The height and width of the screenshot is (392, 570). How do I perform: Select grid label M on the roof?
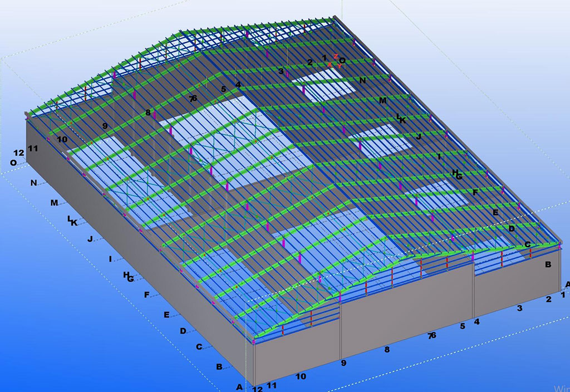tap(382, 100)
